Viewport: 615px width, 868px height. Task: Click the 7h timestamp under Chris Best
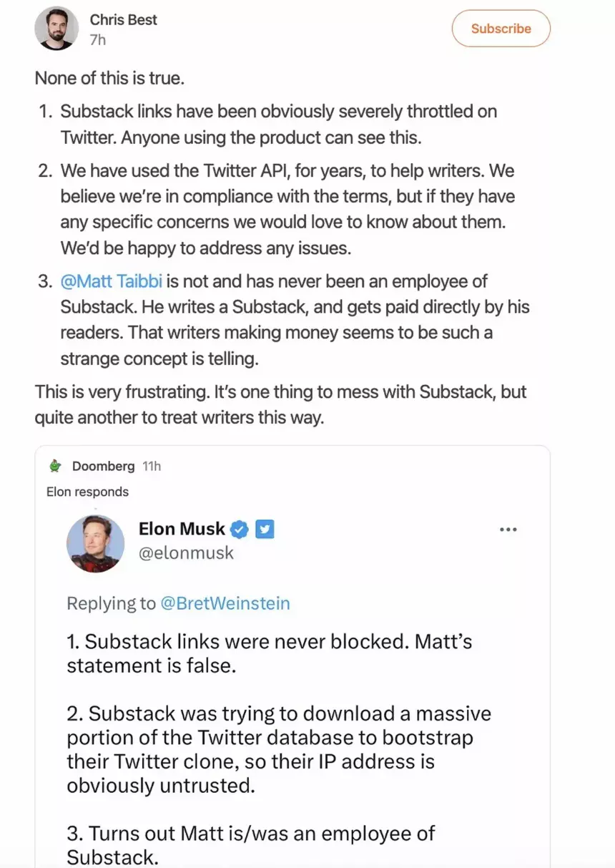[x=98, y=38]
